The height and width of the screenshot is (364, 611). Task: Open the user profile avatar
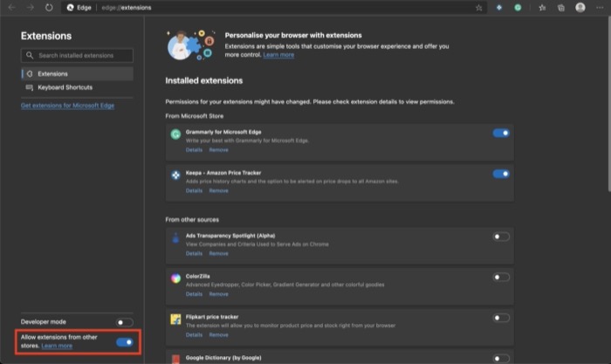click(x=580, y=7)
